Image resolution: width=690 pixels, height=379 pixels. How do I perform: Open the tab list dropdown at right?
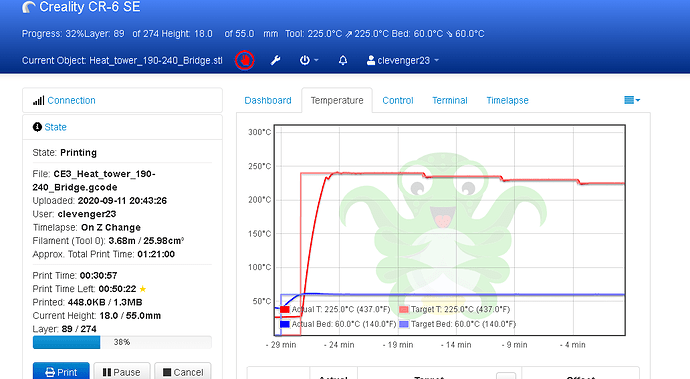pyautogui.click(x=632, y=100)
